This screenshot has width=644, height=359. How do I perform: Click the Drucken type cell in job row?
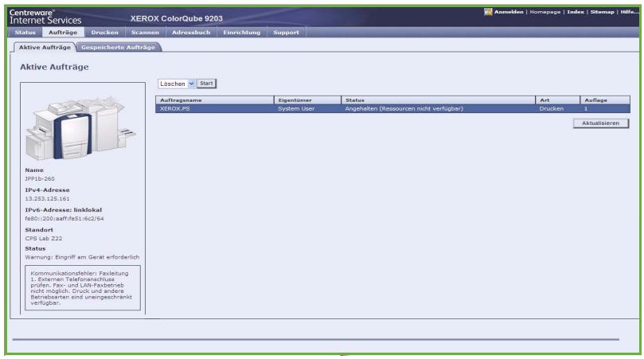551,108
